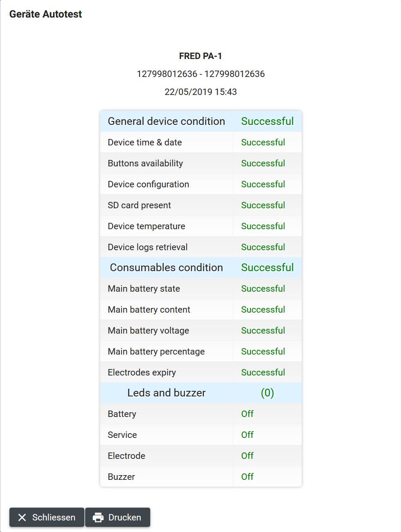
Task: Click the Device configuration row label
Action: [149, 184]
